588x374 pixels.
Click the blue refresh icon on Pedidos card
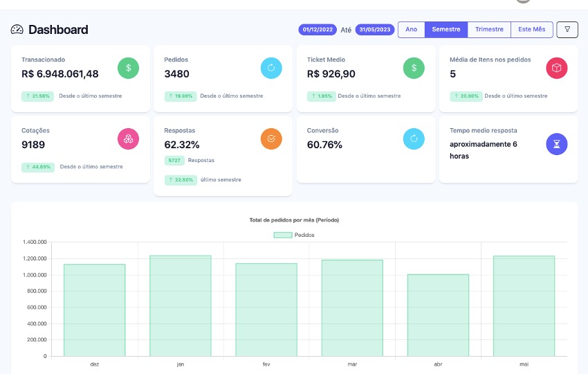[x=271, y=68]
